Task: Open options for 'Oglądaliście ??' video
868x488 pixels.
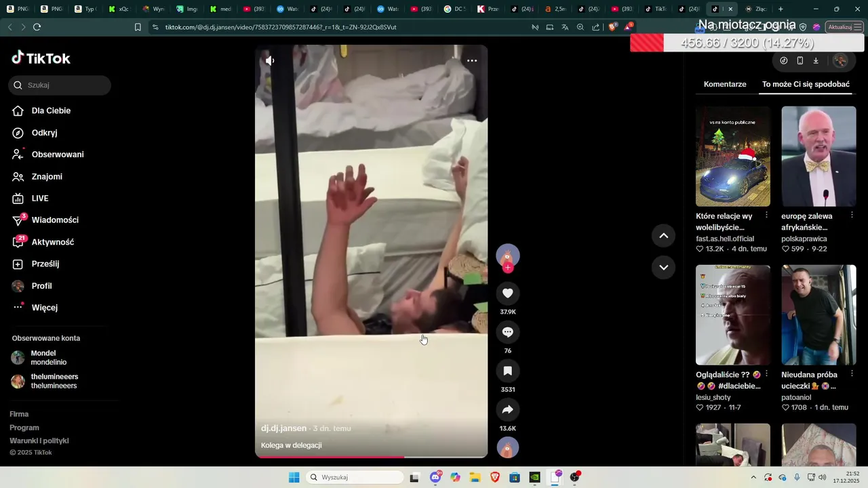Action: 766,374
